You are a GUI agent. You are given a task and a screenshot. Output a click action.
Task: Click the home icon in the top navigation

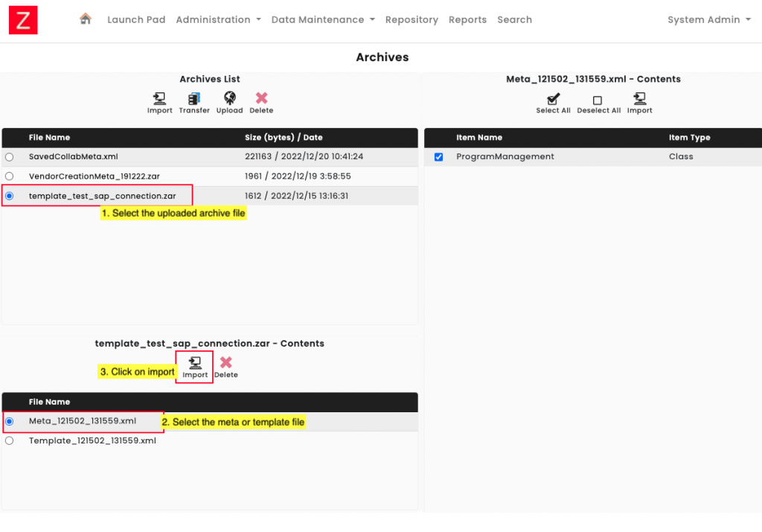[x=86, y=19]
